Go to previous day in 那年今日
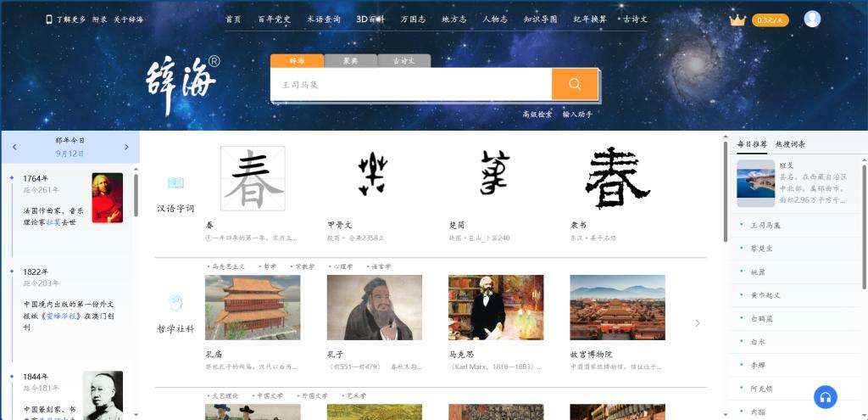Viewport: 868px width, 420px height. pyautogui.click(x=14, y=147)
